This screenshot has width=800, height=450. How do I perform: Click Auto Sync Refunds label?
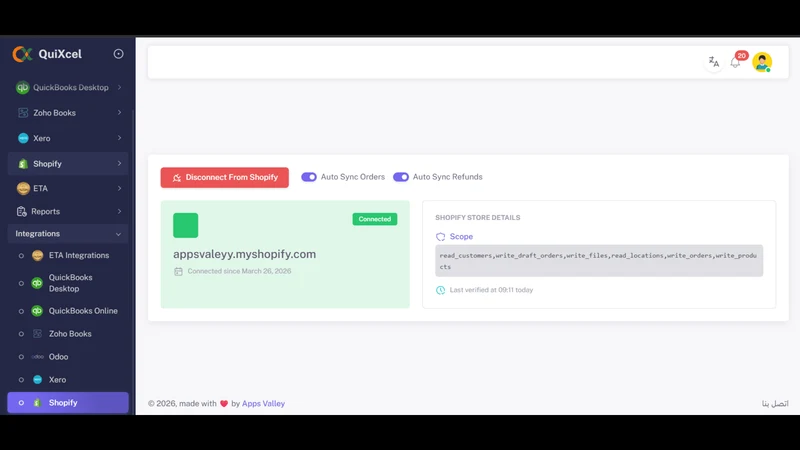click(447, 177)
